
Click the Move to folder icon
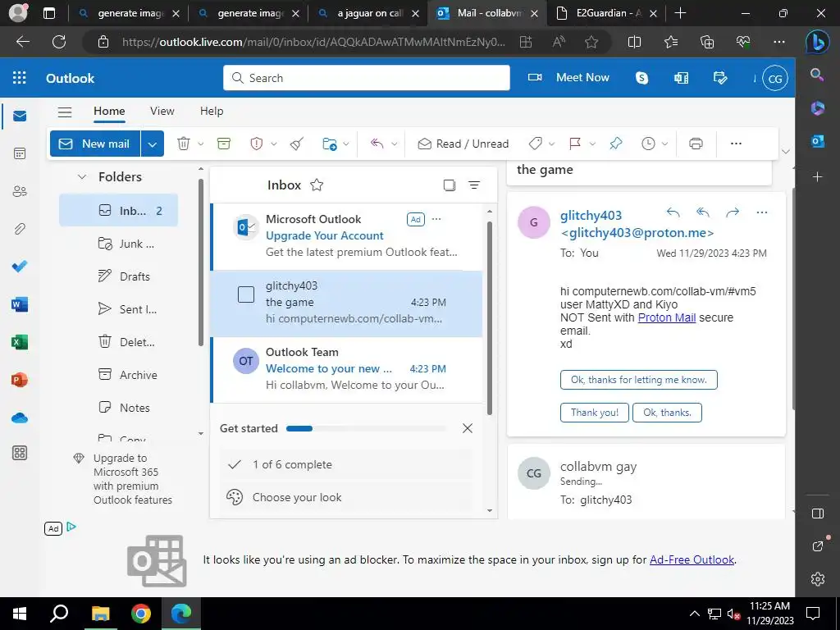tap(329, 144)
